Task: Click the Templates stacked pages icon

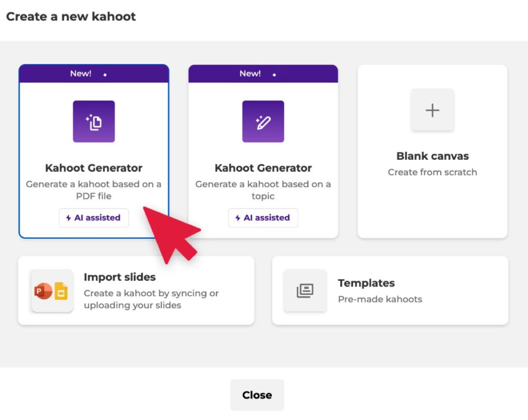Action: tap(305, 291)
